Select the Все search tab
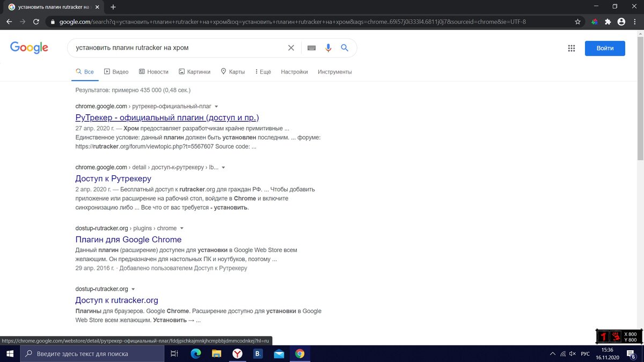The width and height of the screenshot is (644, 362). pos(85,72)
